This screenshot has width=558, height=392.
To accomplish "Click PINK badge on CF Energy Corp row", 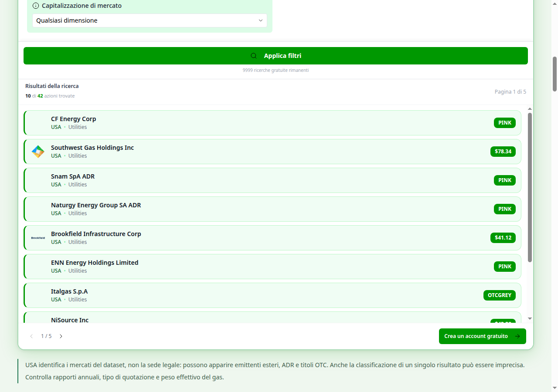I will tap(505, 123).
